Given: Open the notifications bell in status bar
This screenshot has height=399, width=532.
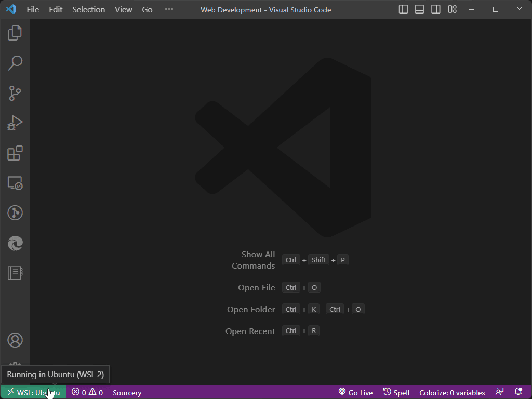Looking at the screenshot, I should (x=518, y=392).
